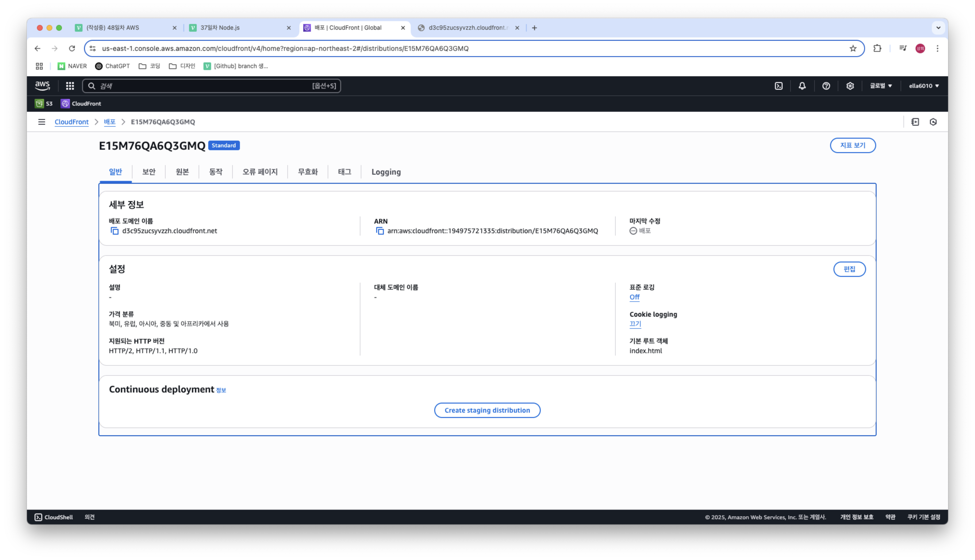
Task: Switch to the 오류 페이지 tab
Action: click(260, 172)
